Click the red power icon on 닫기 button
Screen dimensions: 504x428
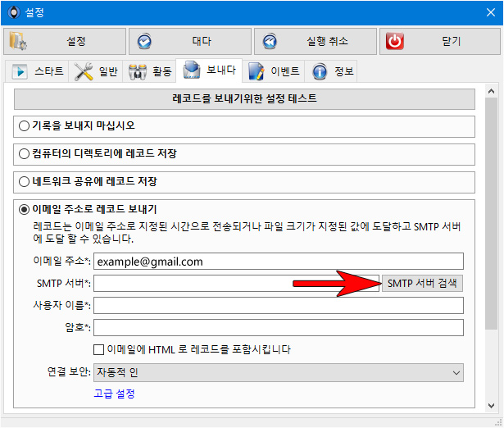[x=395, y=41]
